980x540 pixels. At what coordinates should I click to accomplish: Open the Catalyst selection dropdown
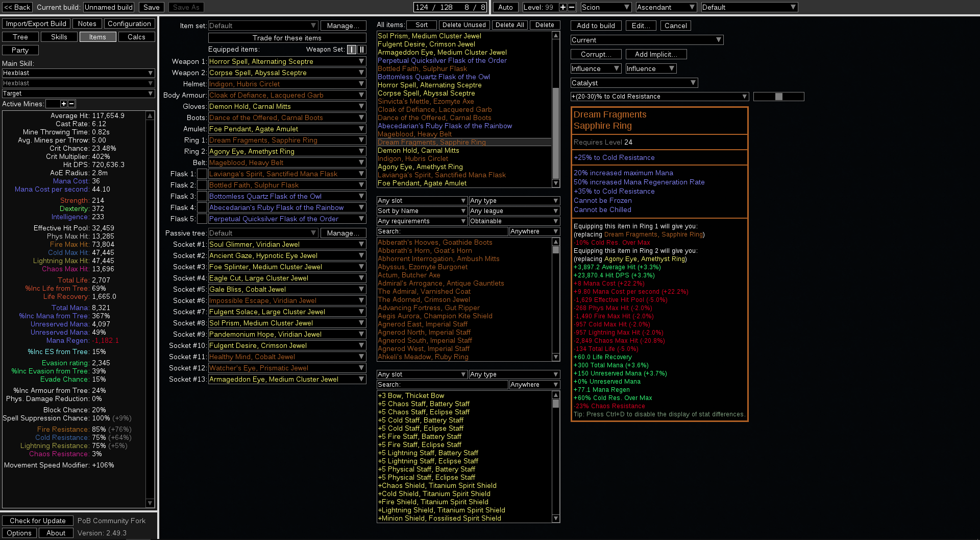point(633,82)
